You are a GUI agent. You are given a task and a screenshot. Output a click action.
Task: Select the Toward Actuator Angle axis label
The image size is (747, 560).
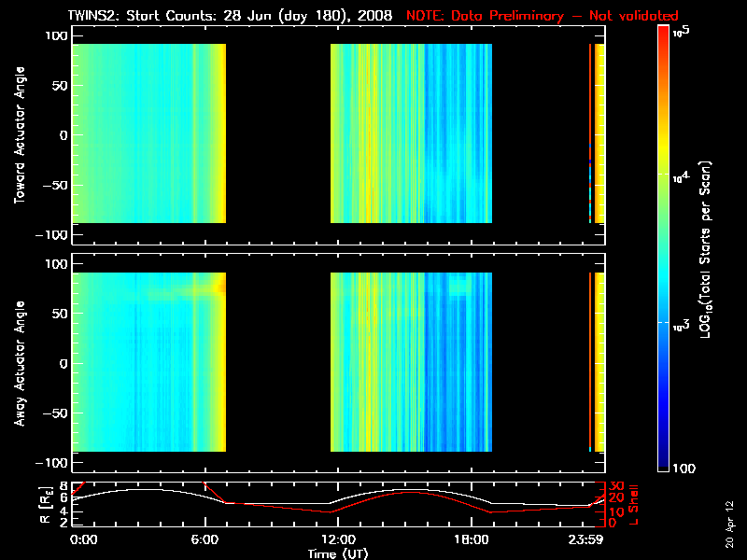(18, 134)
